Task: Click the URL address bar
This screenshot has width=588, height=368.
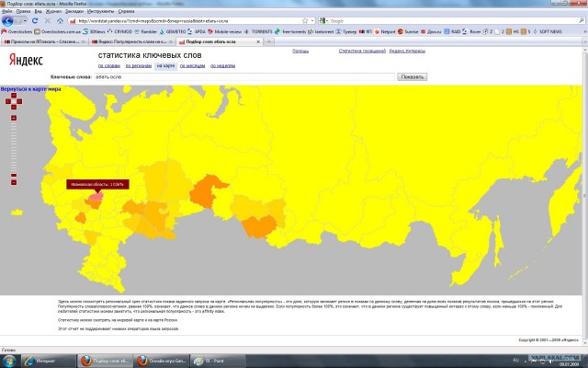Action: [x=189, y=21]
